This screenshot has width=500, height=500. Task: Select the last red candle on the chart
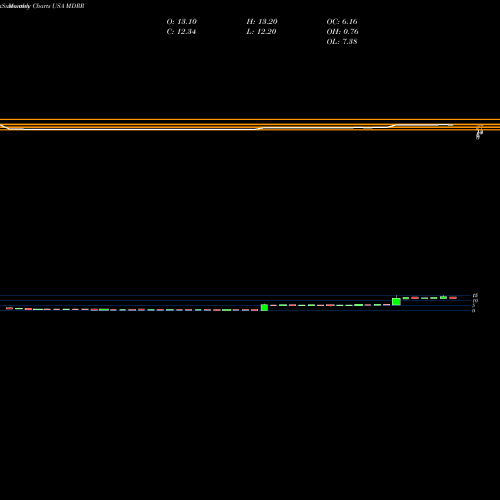click(x=453, y=298)
